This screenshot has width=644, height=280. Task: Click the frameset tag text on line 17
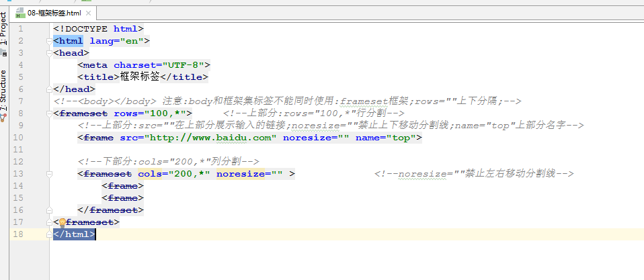tap(90, 222)
